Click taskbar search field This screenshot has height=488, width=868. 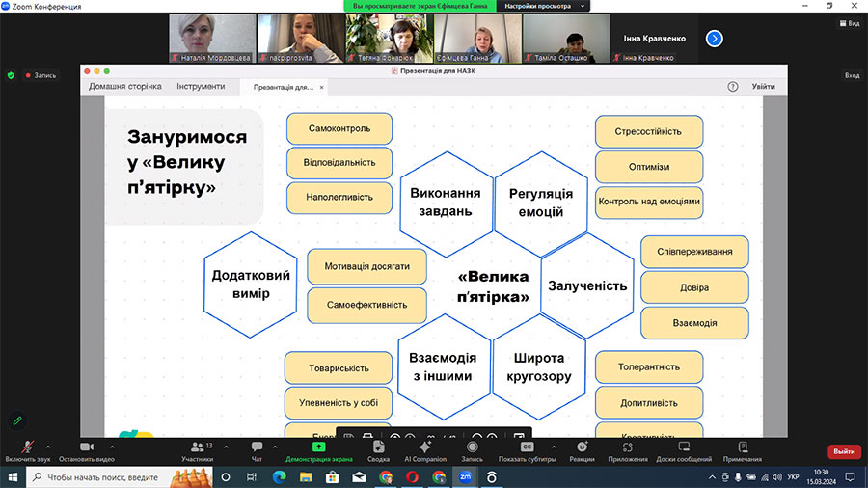pyautogui.click(x=119, y=477)
